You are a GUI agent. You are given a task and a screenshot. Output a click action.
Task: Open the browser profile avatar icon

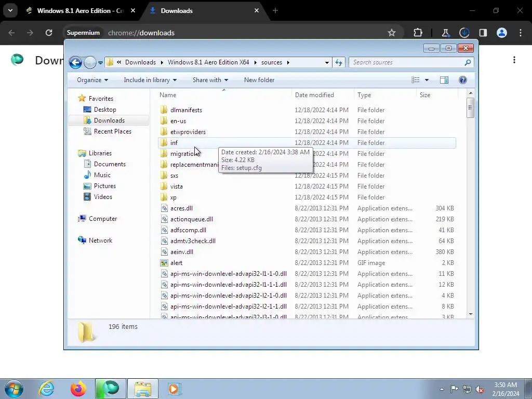[x=502, y=33]
